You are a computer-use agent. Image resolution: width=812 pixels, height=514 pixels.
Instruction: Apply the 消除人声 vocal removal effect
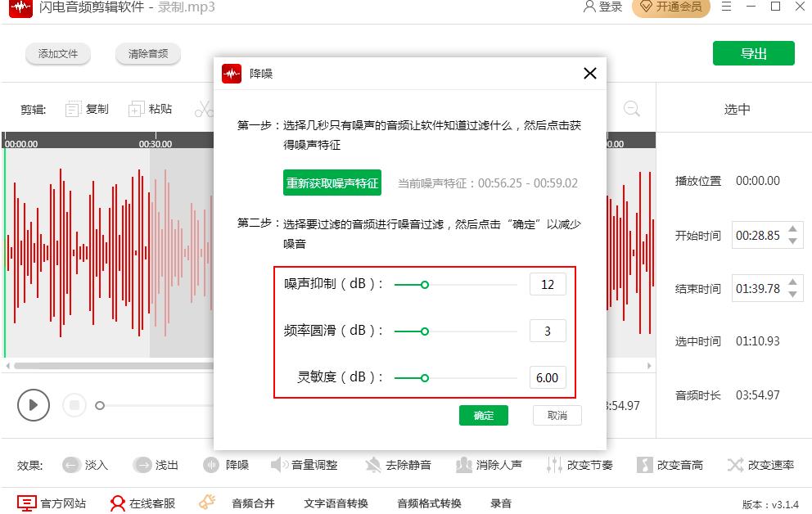(x=489, y=465)
